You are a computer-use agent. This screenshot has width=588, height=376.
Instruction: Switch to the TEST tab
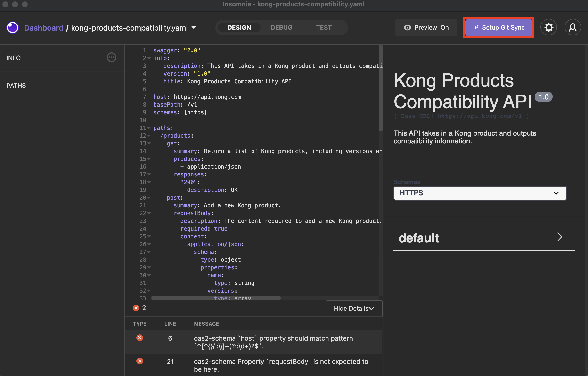[x=324, y=27]
